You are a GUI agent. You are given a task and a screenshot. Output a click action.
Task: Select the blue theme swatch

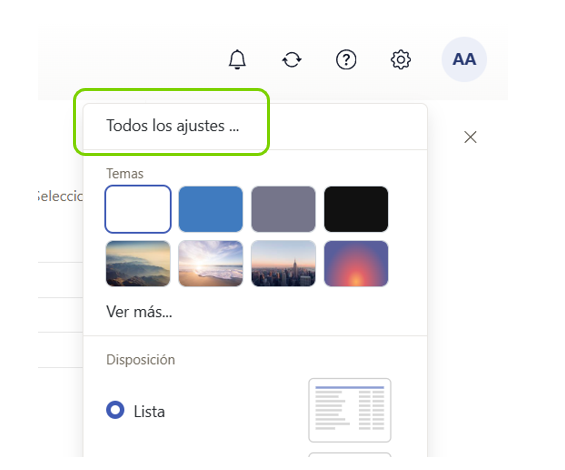211,209
